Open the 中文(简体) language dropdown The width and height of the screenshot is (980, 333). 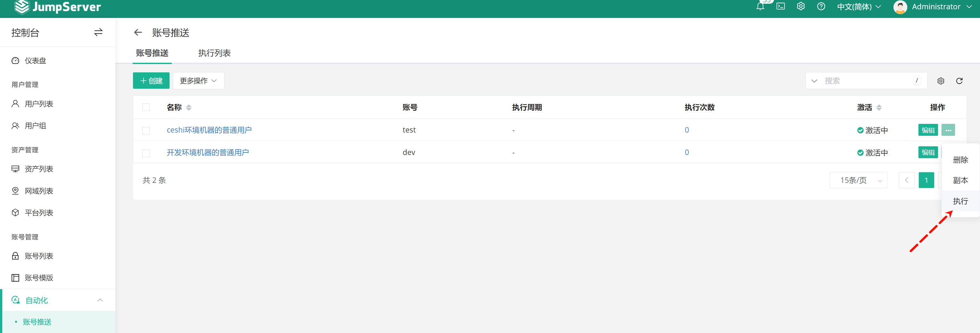pos(859,6)
